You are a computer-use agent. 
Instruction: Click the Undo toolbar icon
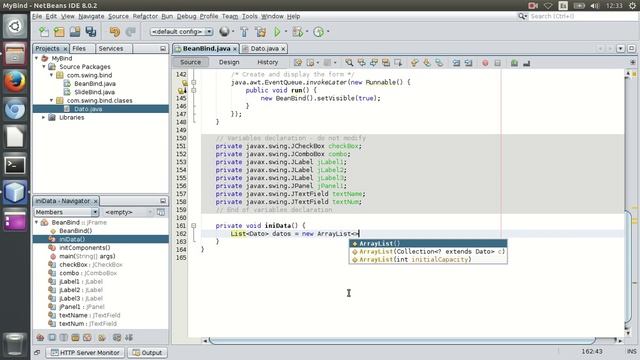click(x=115, y=32)
